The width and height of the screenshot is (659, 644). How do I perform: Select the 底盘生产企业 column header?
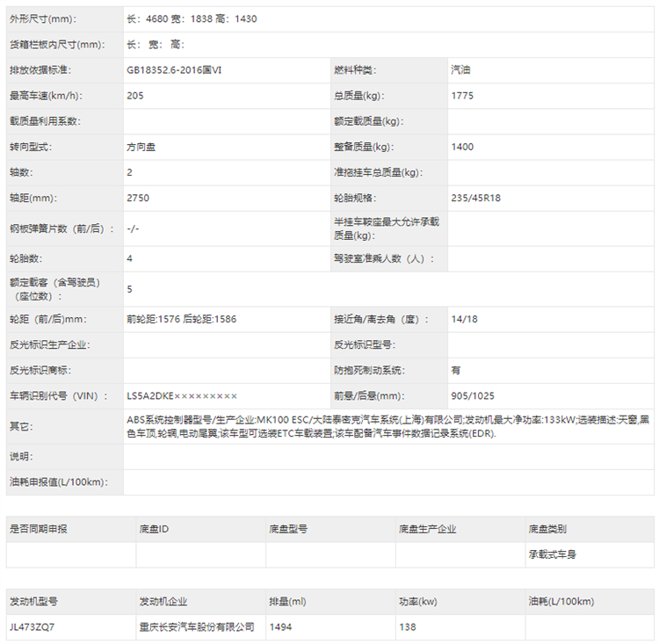click(x=427, y=529)
